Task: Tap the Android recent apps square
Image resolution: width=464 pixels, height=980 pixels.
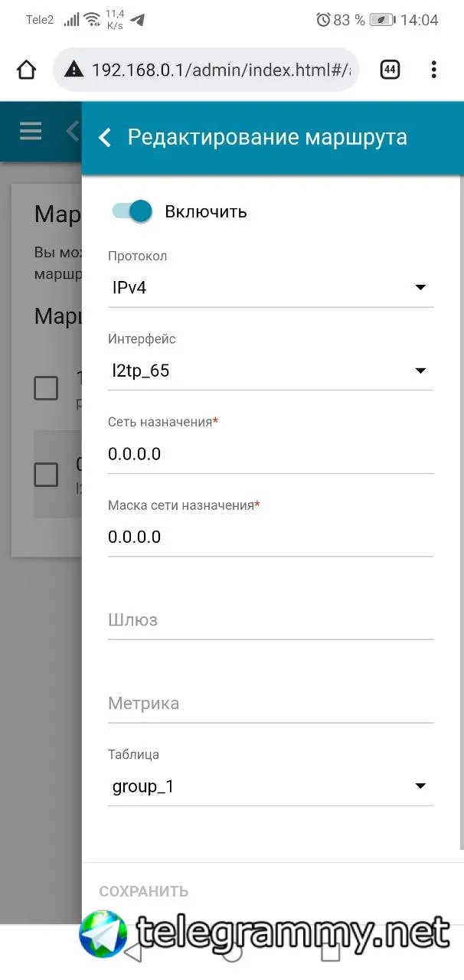Action: click(330, 952)
